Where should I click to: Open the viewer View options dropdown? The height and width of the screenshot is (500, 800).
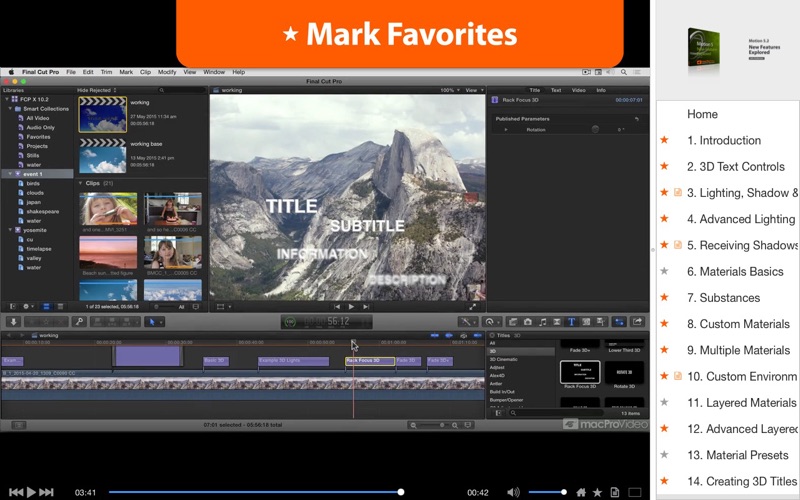(474, 90)
